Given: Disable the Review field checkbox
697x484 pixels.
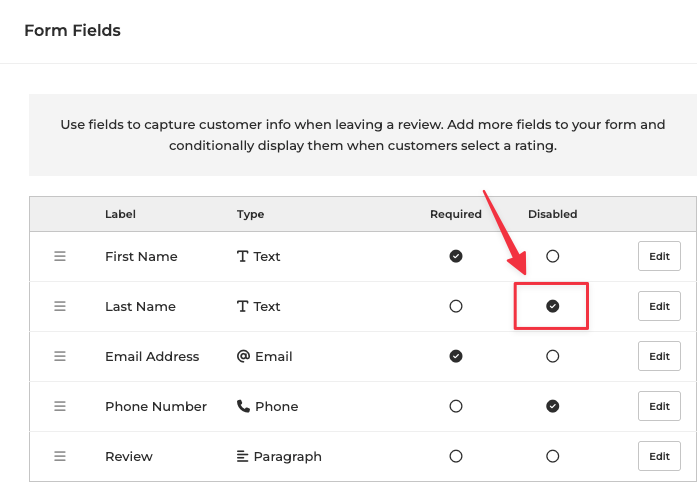Looking at the screenshot, I should pyautogui.click(x=552, y=456).
